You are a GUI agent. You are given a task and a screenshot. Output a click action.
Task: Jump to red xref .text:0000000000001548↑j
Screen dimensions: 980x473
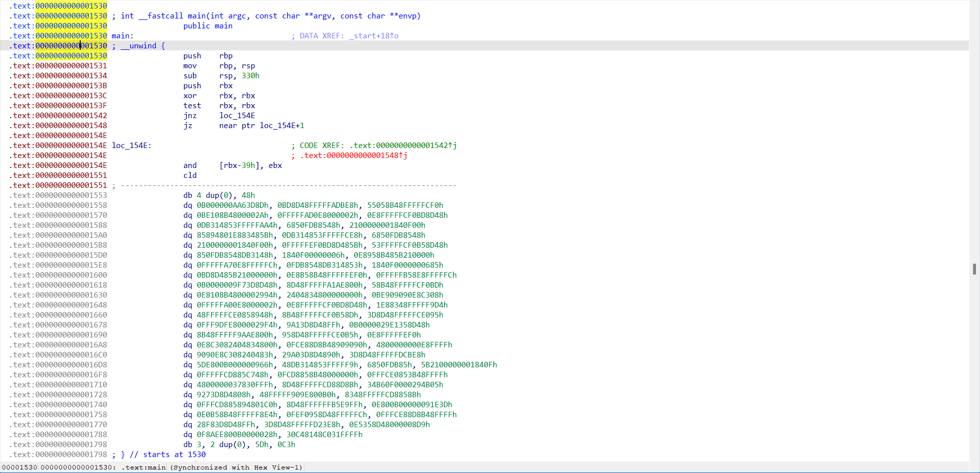pyautogui.click(x=354, y=156)
